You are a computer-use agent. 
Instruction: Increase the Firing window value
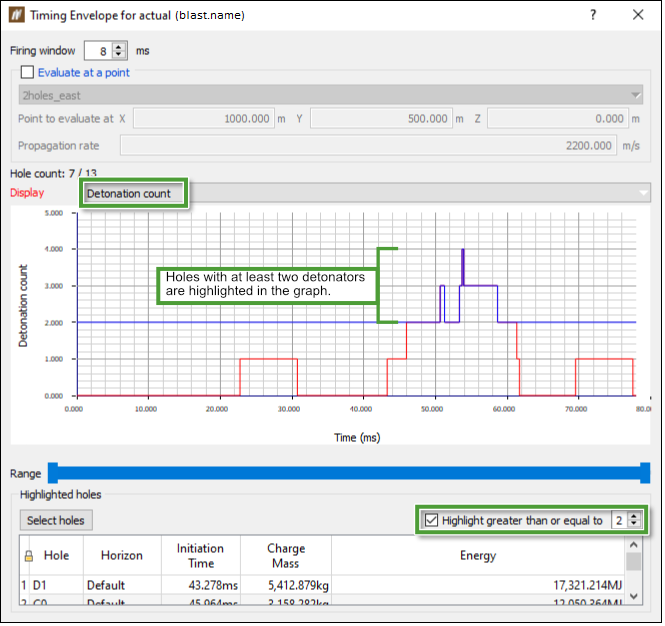tap(119, 47)
